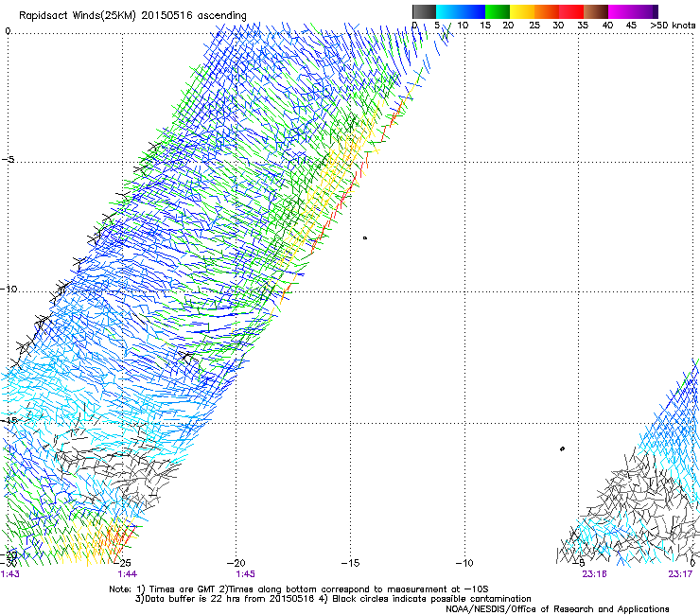This screenshot has width=700, height=615.
Task: Click the '-25' longitude label on bottom axis
Action: pyautogui.click(x=122, y=563)
